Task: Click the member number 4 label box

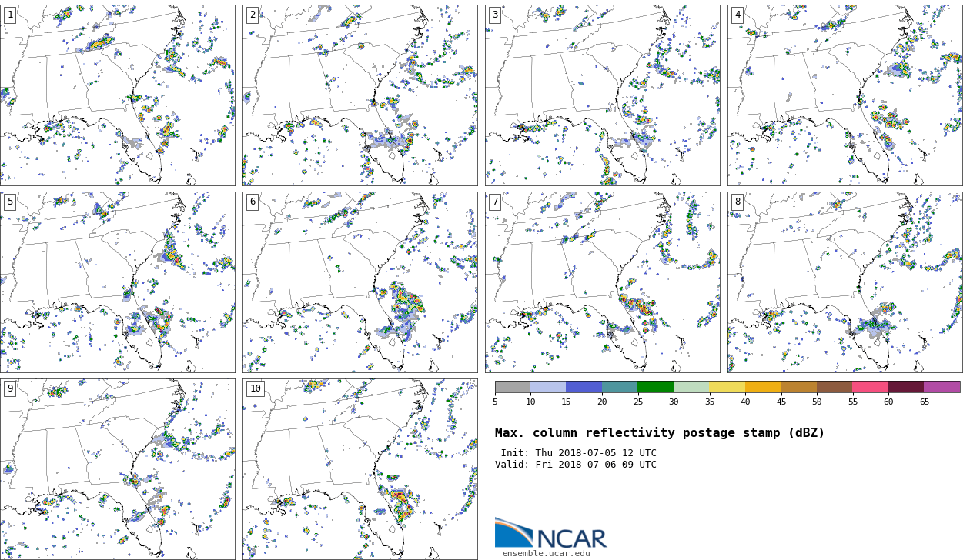Action: coord(738,15)
